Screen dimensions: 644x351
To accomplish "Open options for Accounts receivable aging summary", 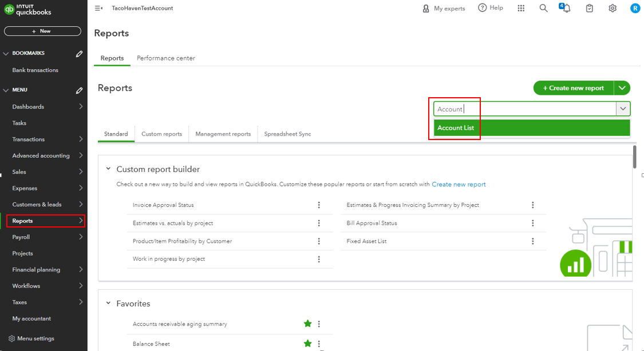I will (x=319, y=324).
